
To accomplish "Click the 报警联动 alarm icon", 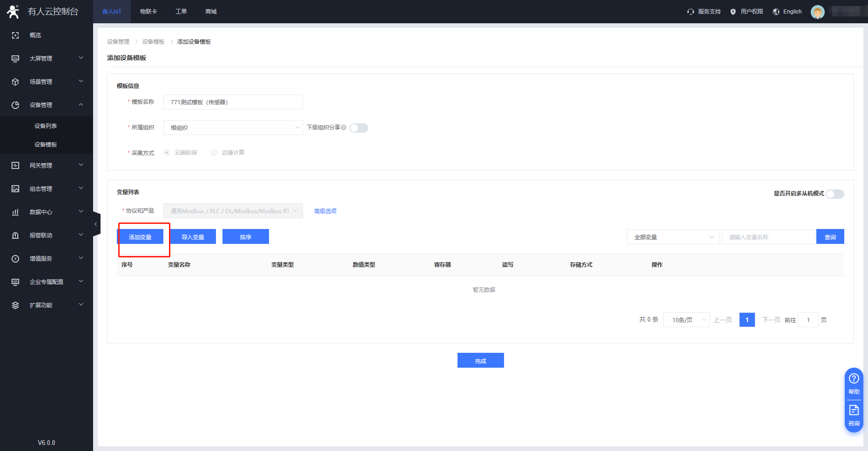I will [x=15, y=236].
